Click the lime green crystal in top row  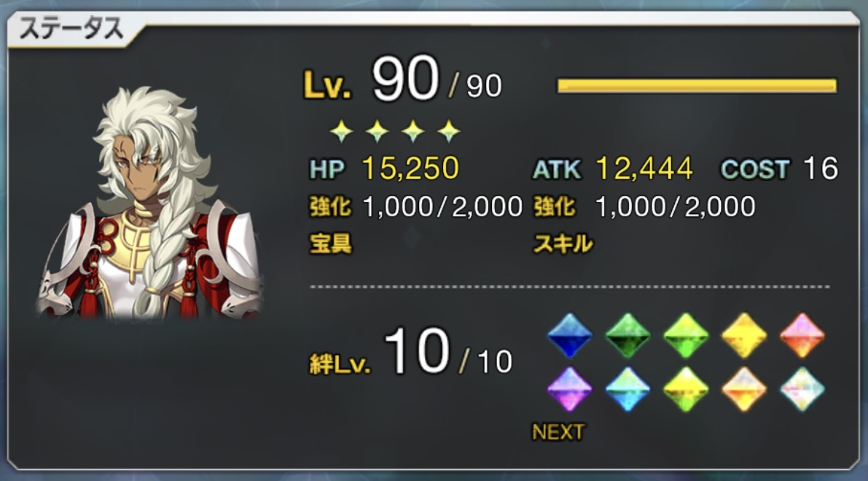[686, 336]
